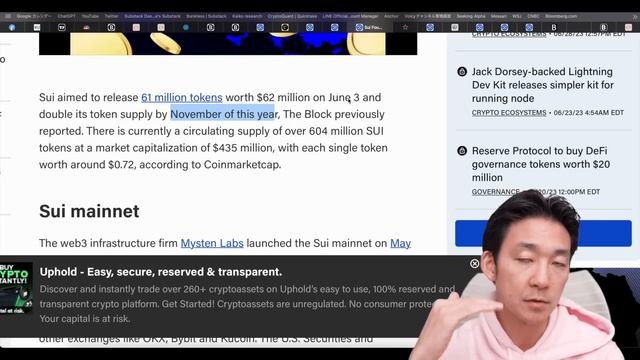
Task: Open the apps grid icon in bookmarks bar
Action: tap(8, 16)
